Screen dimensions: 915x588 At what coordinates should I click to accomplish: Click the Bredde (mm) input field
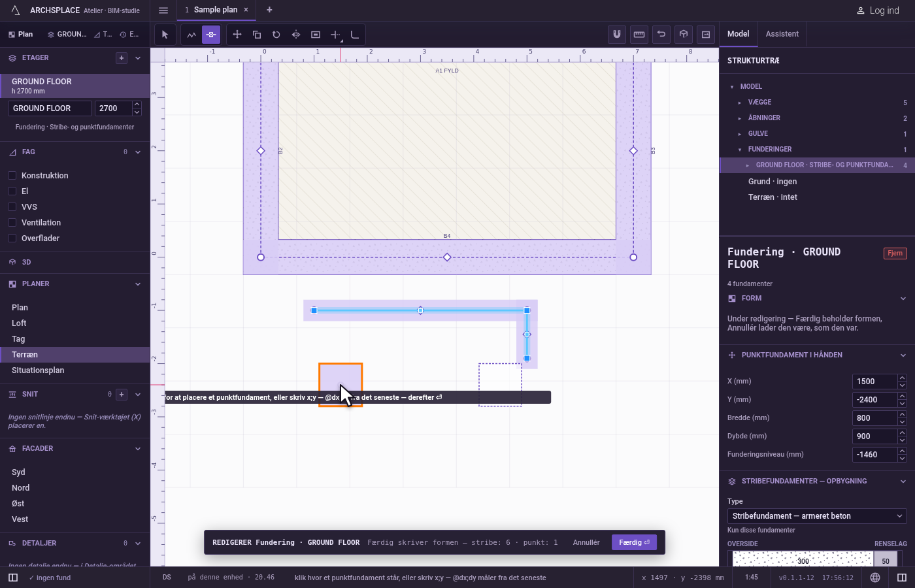875,418
